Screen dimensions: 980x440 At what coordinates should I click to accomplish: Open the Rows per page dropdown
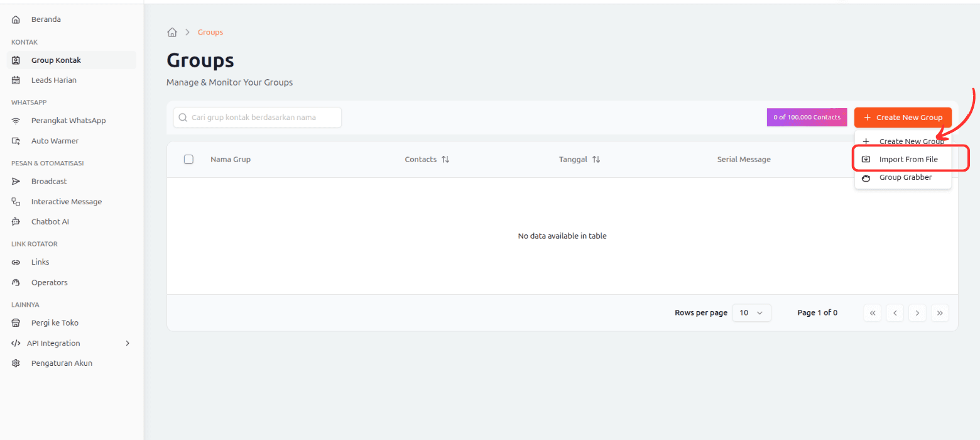751,312
